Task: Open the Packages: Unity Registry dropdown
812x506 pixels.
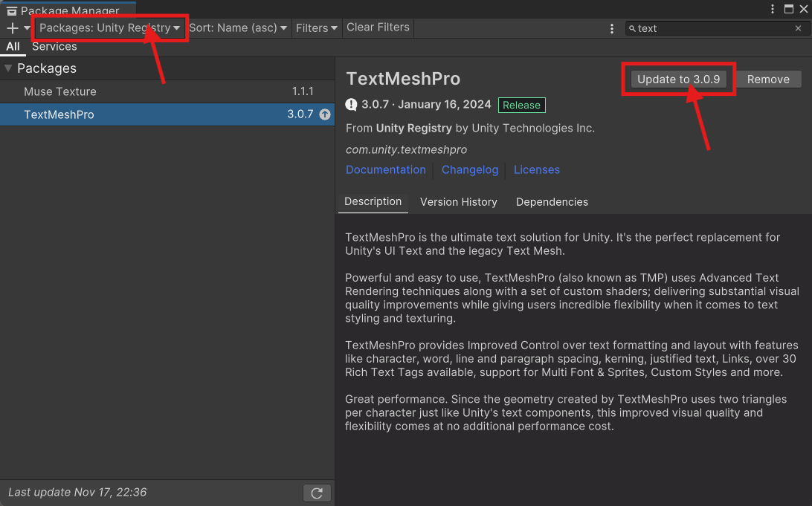Action: coord(110,28)
